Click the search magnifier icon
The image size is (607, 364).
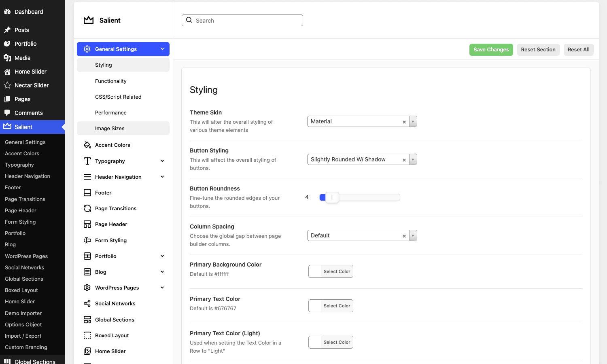pyautogui.click(x=189, y=20)
